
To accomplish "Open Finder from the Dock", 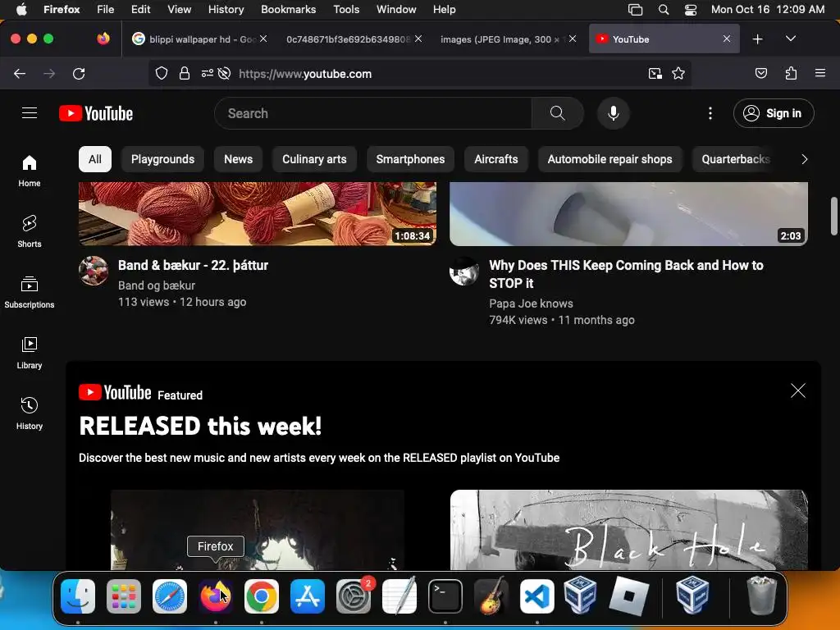I will click(x=78, y=596).
